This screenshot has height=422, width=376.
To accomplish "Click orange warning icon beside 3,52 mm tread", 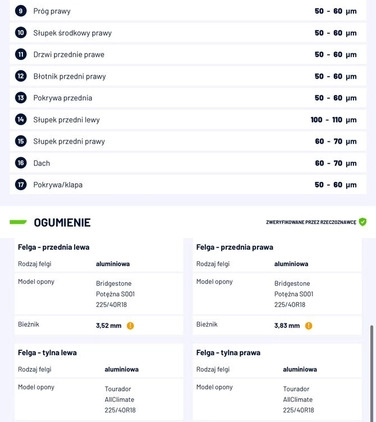I will pyautogui.click(x=130, y=326).
